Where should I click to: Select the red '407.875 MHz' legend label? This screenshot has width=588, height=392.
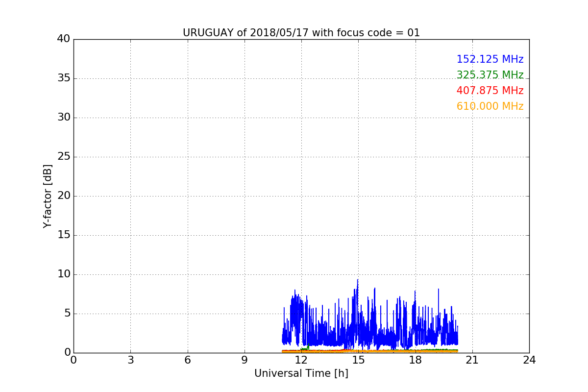pos(490,91)
